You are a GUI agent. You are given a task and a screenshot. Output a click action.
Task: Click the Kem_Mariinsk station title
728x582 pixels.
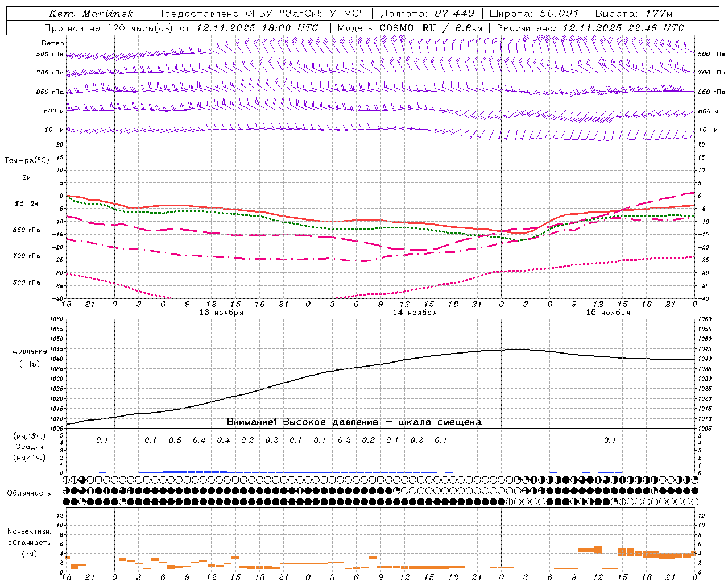pos(92,14)
